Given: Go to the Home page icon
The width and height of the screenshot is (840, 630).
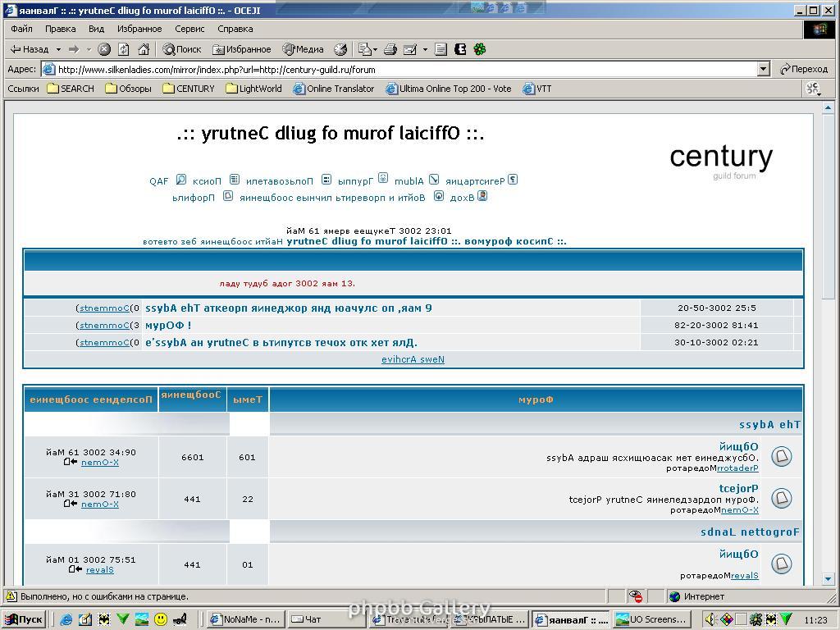Looking at the screenshot, I should [144, 49].
